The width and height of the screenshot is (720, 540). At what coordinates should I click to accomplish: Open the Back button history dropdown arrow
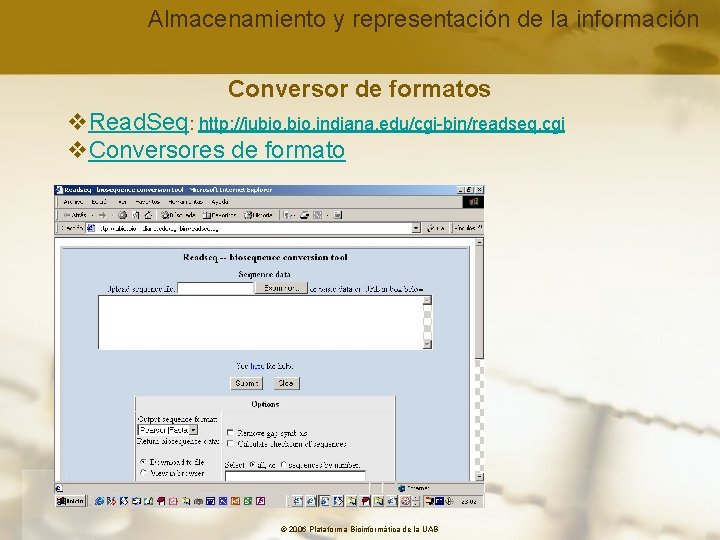pos(92,215)
